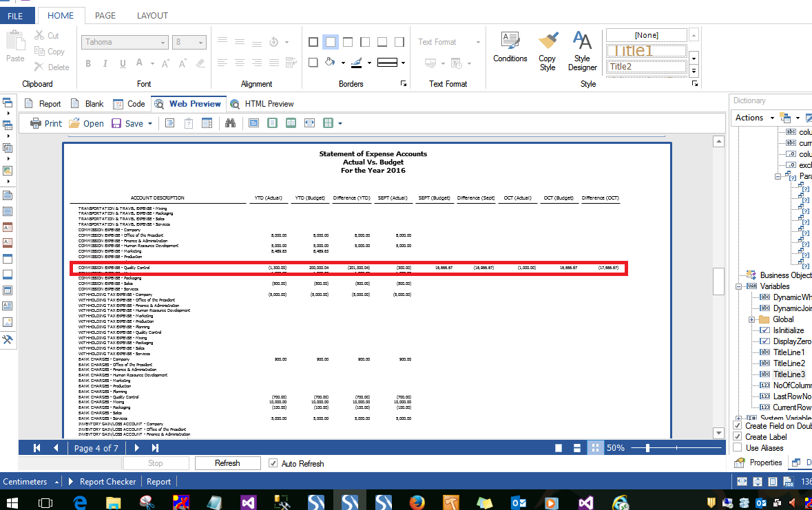Go to the first page

click(x=37, y=448)
